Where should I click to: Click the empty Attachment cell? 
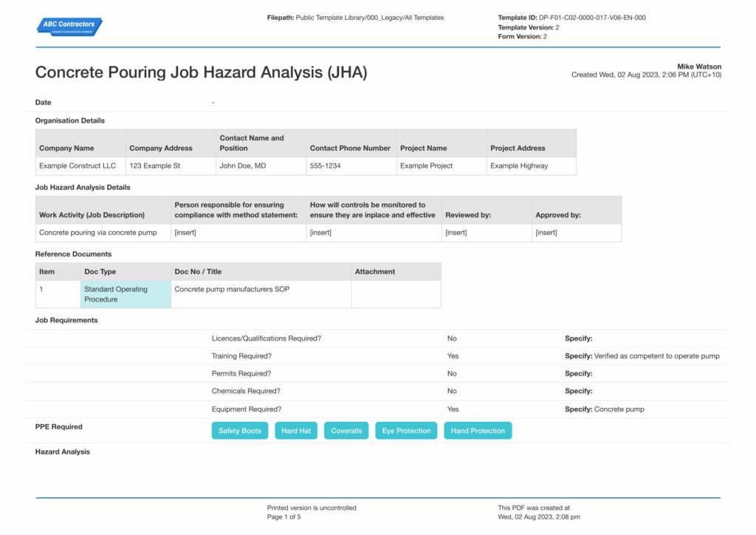tap(396, 294)
